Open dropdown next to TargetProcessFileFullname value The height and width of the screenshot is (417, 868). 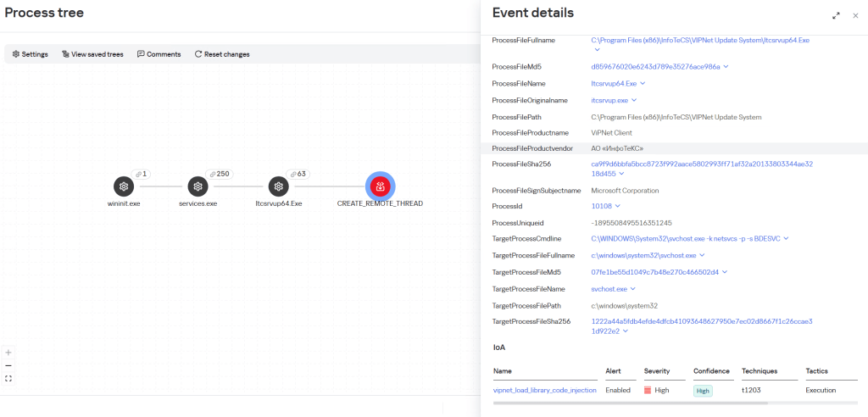pos(701,255)
